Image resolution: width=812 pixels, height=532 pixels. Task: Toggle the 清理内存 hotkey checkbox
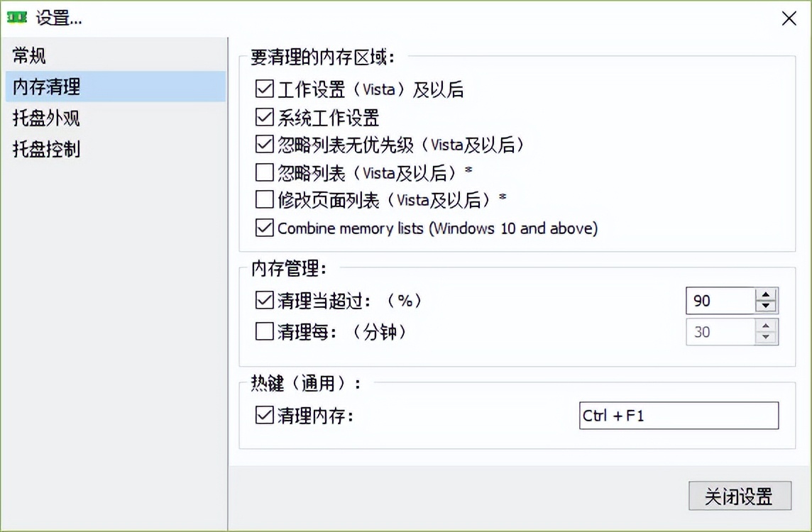[264, 416]
